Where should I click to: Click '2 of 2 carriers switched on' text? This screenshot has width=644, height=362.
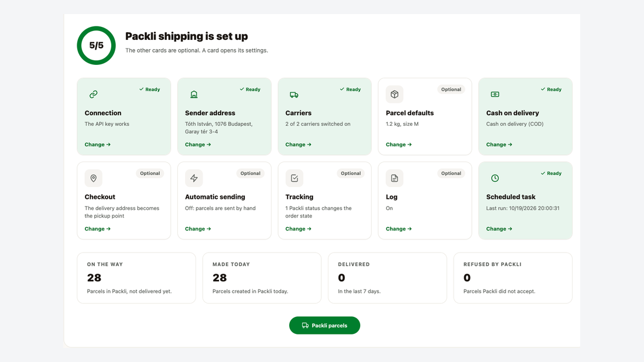[x=318, y=124]
